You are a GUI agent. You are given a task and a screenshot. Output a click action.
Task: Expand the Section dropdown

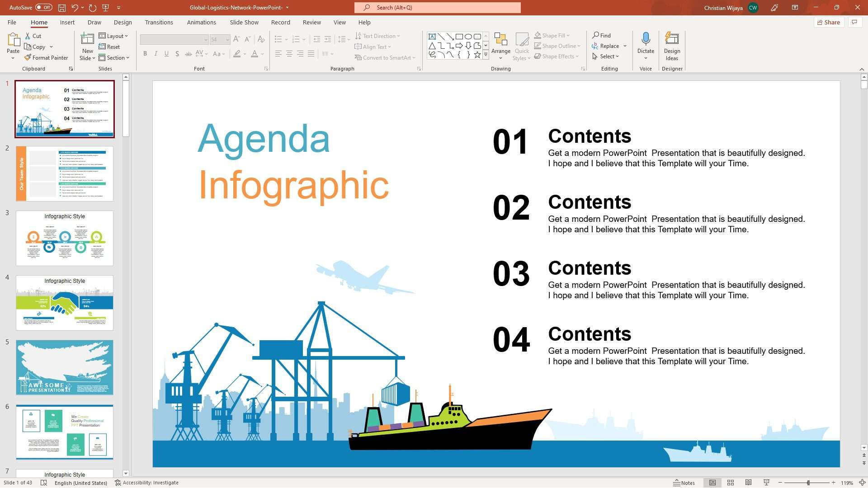point(114,57)
